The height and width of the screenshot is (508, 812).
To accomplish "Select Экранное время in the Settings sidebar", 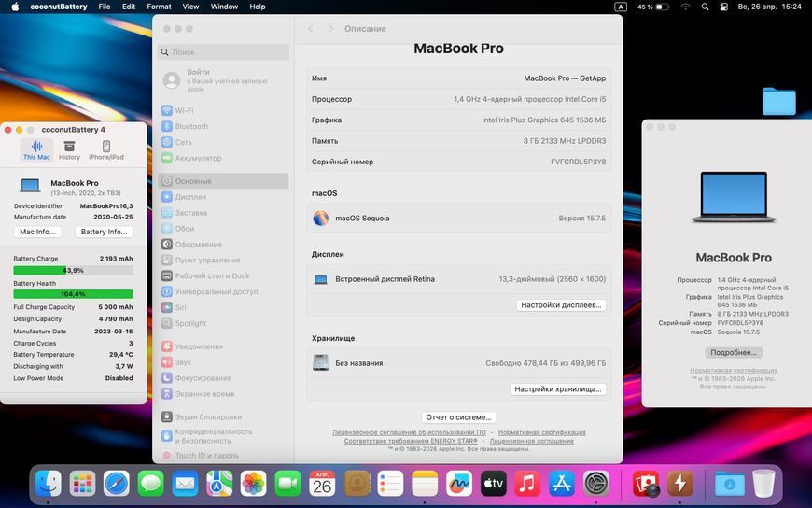I will (x=223, y=393).
